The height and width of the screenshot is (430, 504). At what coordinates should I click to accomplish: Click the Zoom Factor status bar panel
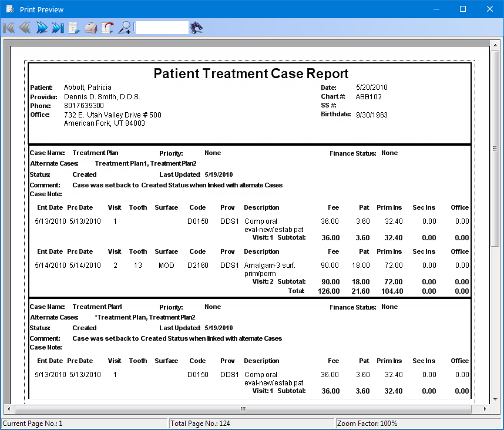418,424
